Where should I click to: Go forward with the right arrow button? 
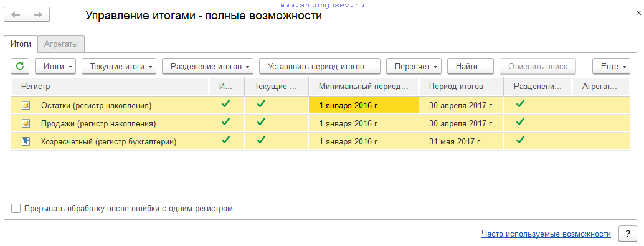(38, 15)
